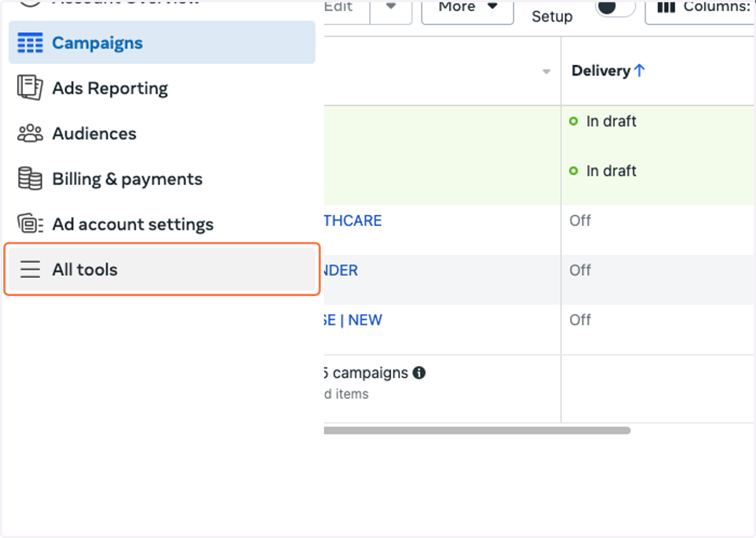Open the campaign link ending in THCARE

click(353, 221)
